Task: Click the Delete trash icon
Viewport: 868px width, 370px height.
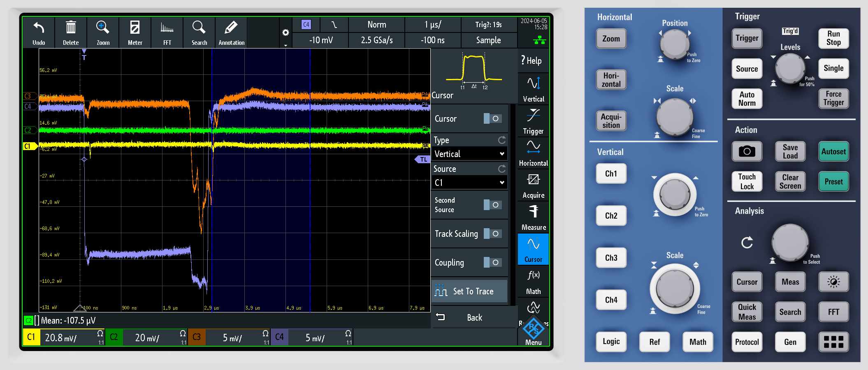Action: pyautogui.click(x=71, y=28)
